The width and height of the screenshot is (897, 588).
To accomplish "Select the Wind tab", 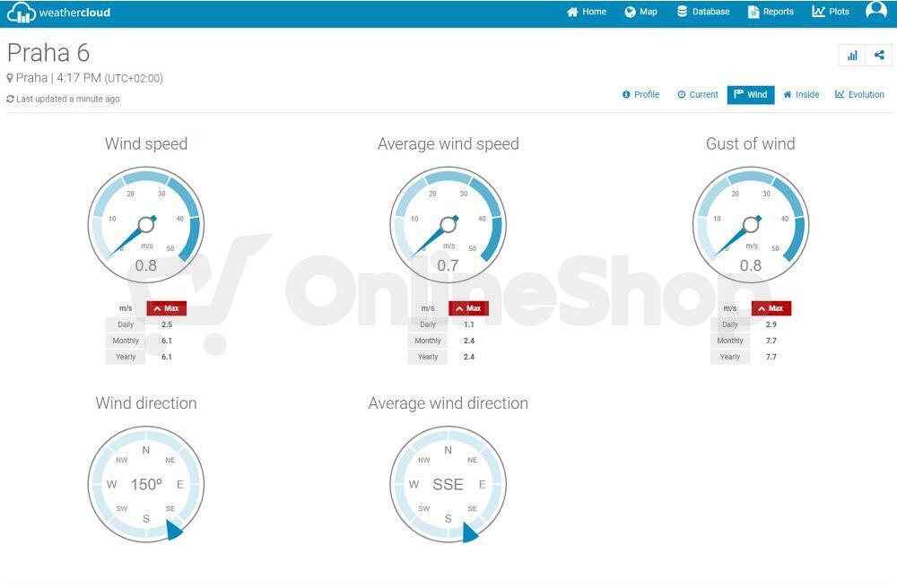I will coord(751,95).
